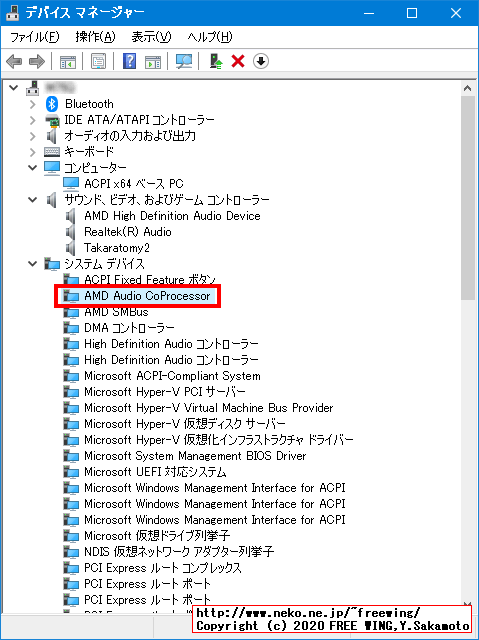Click the Back arrow toolbar icon
This screenshot has height=640, width=479.
(x=14, y=62)
